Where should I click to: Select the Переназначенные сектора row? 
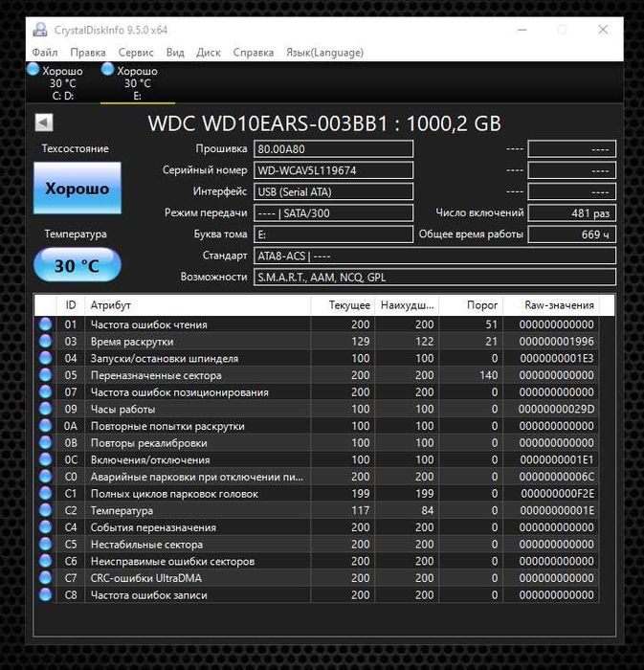(x=317, y=375)
